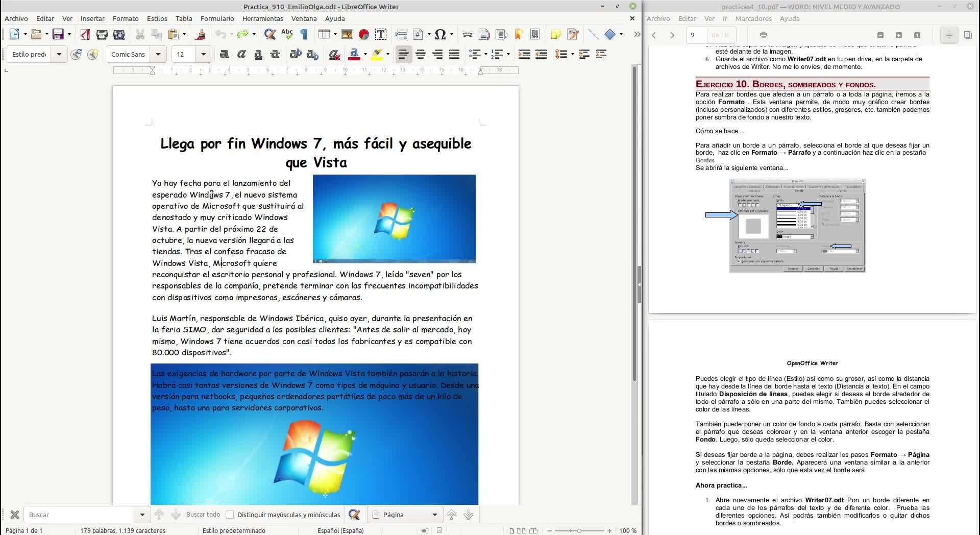The image size is (980, 535).
Task: Open the paragraph style dropdown
Action: point(59,54)
